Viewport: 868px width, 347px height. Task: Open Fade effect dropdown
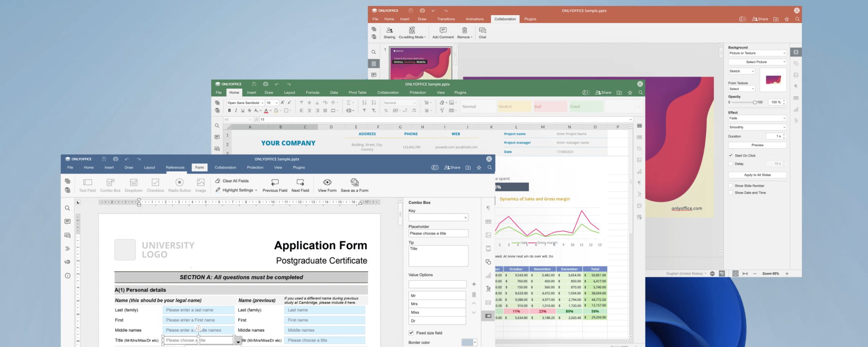click(x=757, y=118)
